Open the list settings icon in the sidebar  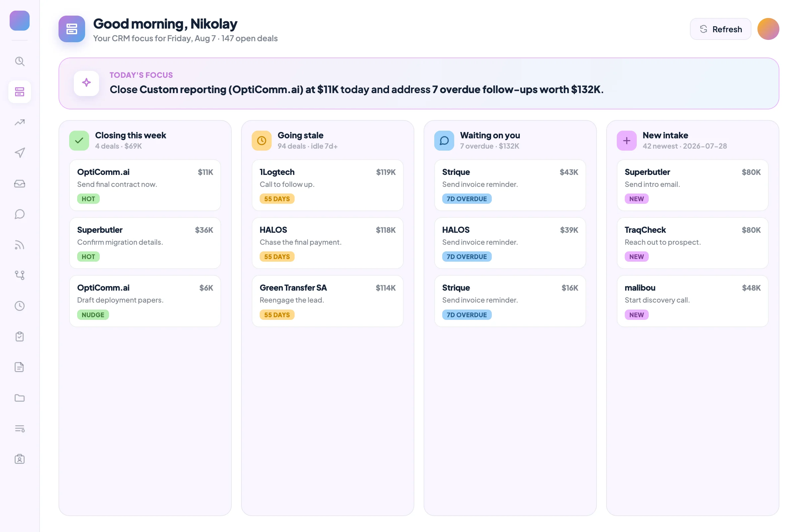tap(20, 429)
